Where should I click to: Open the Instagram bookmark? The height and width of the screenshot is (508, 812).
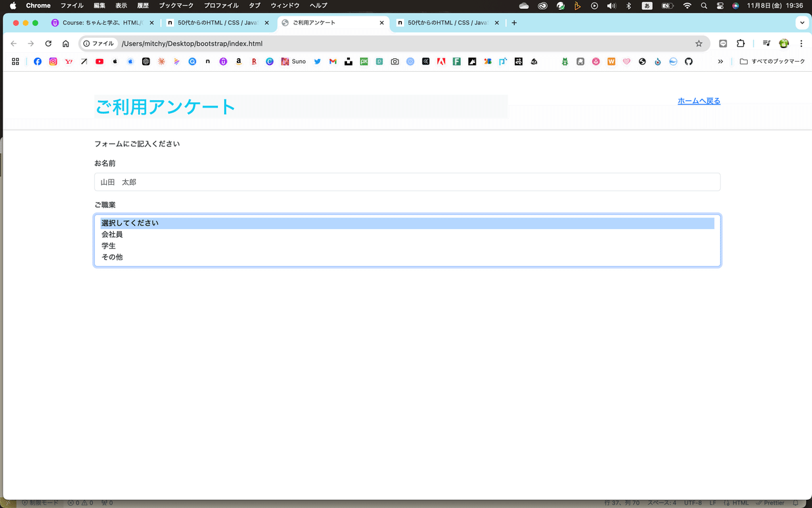click(x=53, y=61)
